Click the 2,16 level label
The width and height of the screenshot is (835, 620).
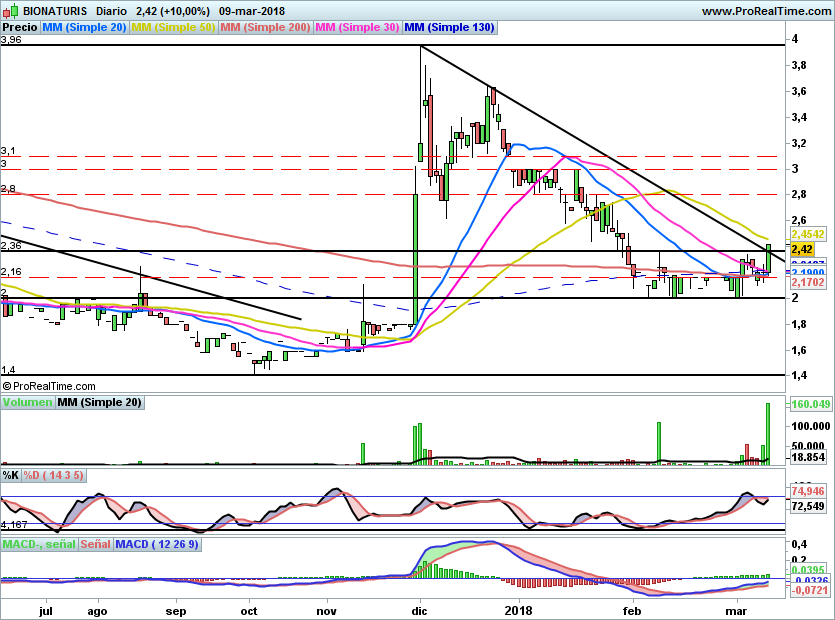[11, 272]
